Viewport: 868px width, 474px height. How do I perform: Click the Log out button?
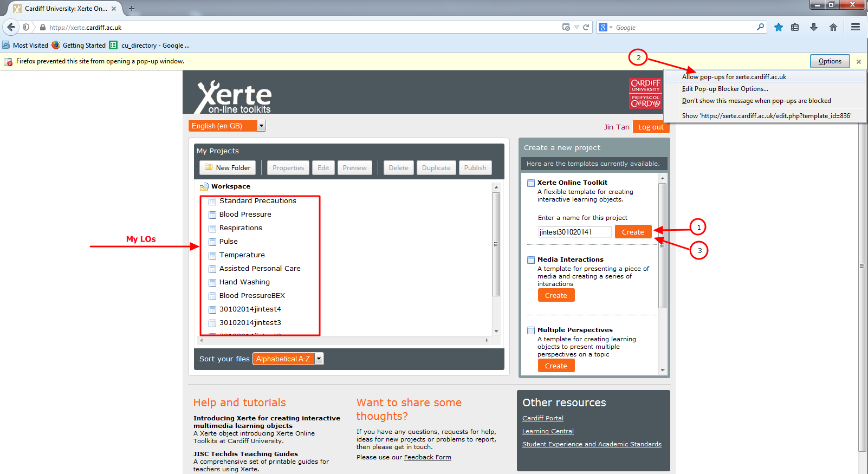pyautogui.click(x=651, y=127)
